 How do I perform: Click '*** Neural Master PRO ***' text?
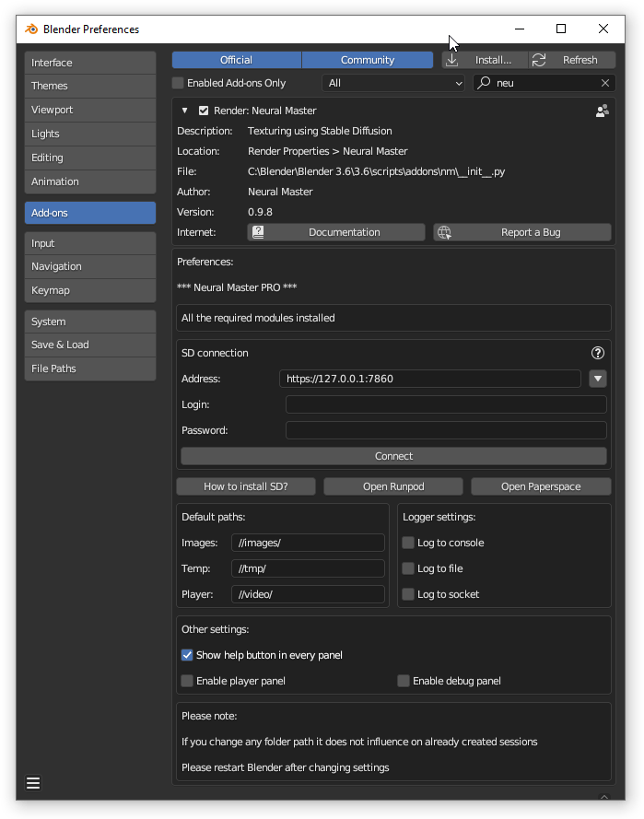pyautogui.click(x=237, y=287)
